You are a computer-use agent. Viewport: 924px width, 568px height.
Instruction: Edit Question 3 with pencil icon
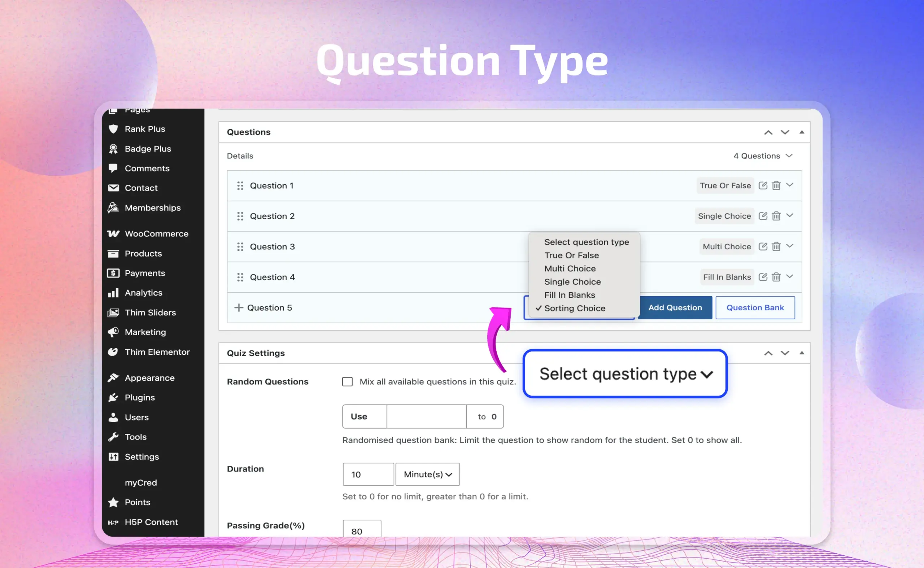[763, 246]
